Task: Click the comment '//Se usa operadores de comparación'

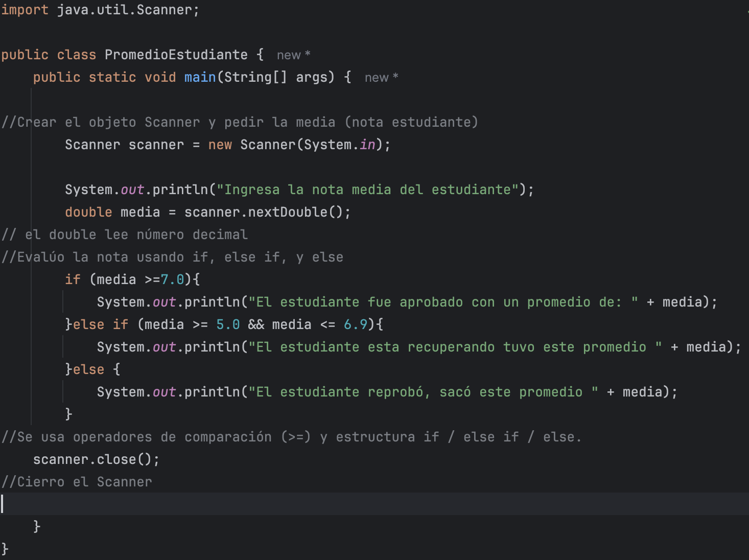Action: coord(291,437)
